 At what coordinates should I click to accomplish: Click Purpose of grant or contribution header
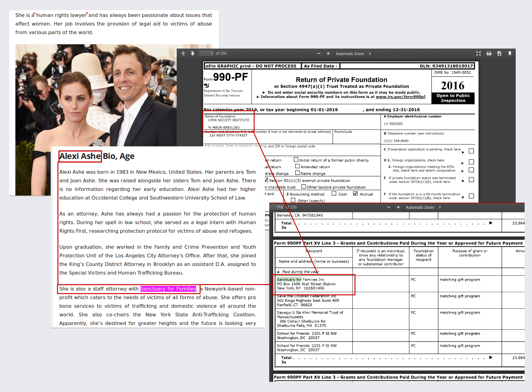(470, 253)
